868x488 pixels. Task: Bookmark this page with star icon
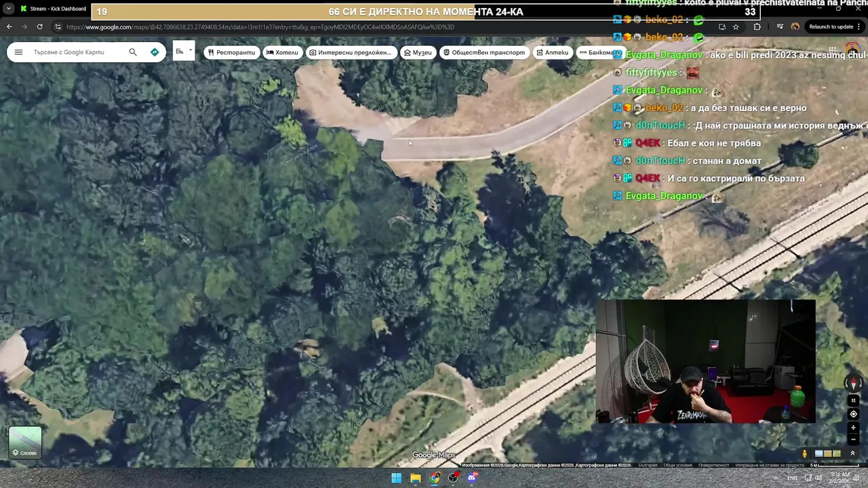736,27
